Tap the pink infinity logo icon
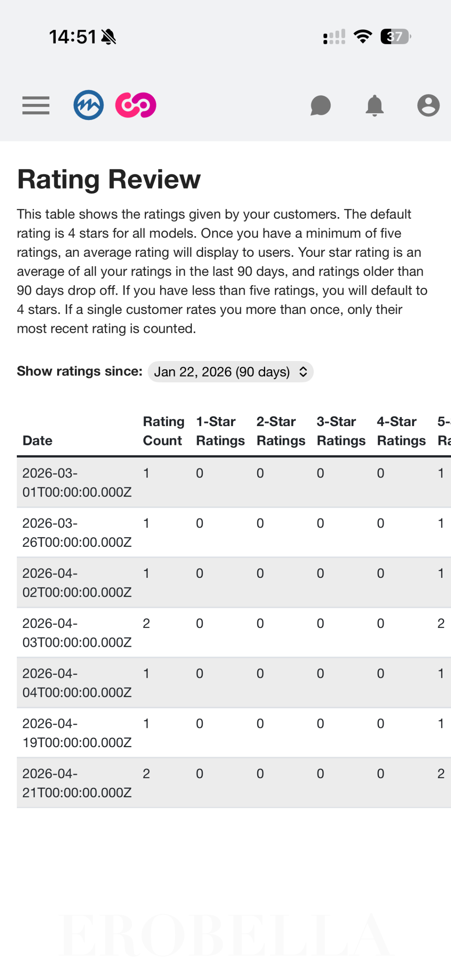 [136, 105]
